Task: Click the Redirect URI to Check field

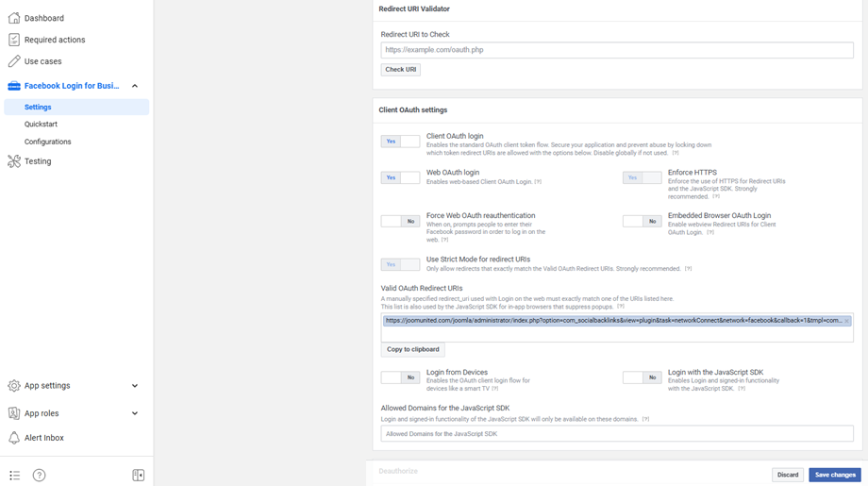Action: click(x=617, y=50)
